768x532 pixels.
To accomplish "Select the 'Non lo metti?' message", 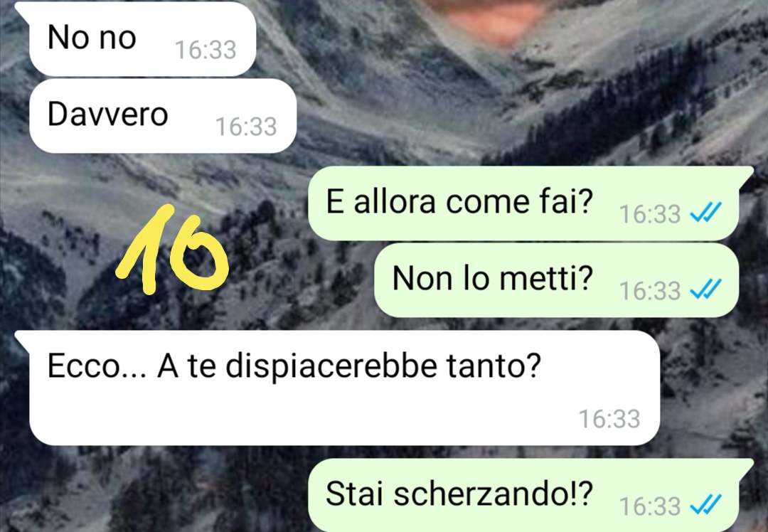I will point(556,280).
